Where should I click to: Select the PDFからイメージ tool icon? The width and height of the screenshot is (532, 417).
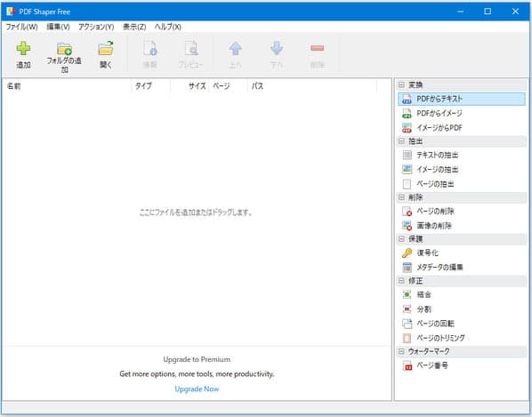[x=407, y=113]
